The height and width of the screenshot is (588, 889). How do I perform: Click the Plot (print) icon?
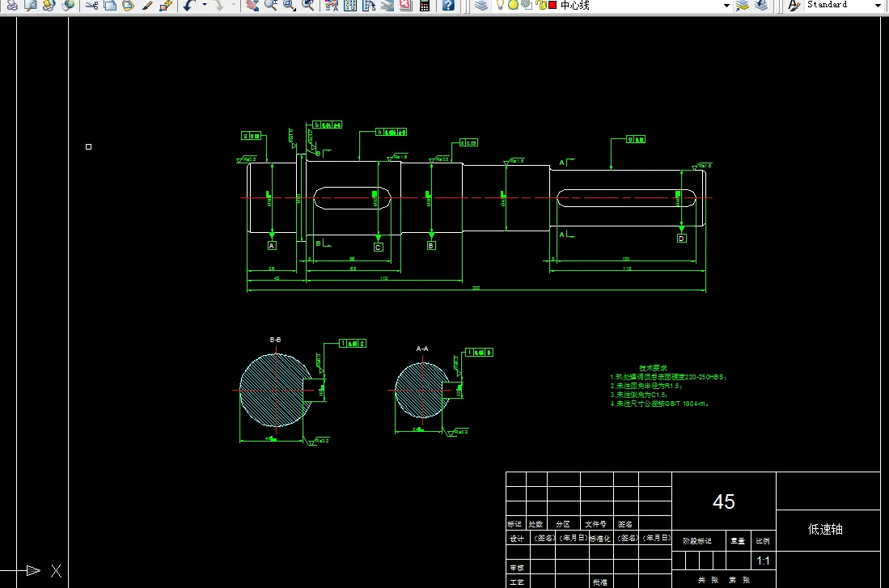point(12,5)
